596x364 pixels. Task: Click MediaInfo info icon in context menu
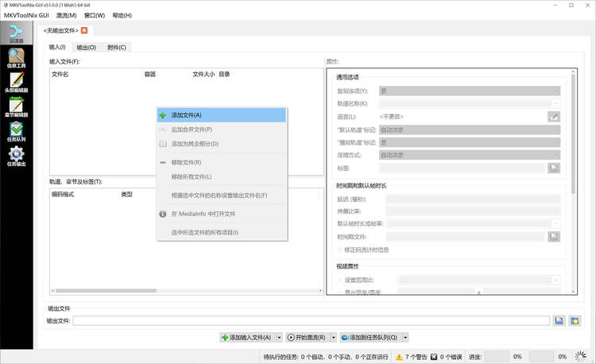coord(163,214)
